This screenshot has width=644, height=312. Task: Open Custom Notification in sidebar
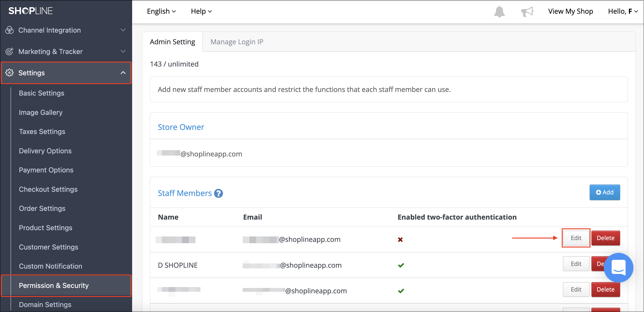[x=51, y=266]
